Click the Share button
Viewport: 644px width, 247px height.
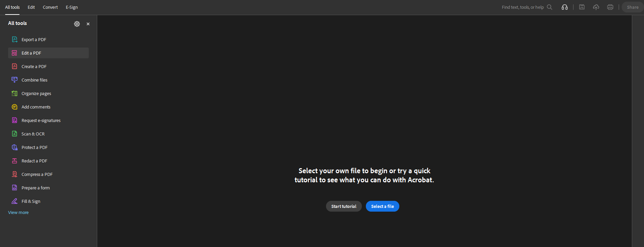click(x=633, y=7)
